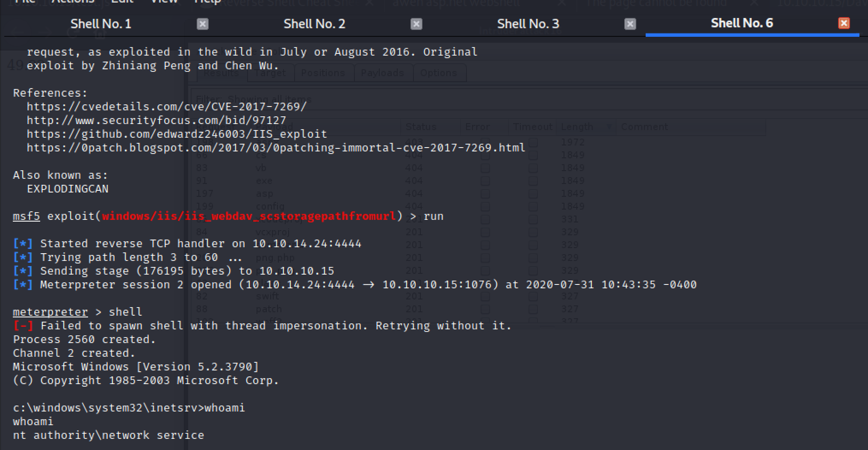This screenshot has height=450, width=868.
Task: Close the Shell No. 2 tab
Action: click(416, 24)
